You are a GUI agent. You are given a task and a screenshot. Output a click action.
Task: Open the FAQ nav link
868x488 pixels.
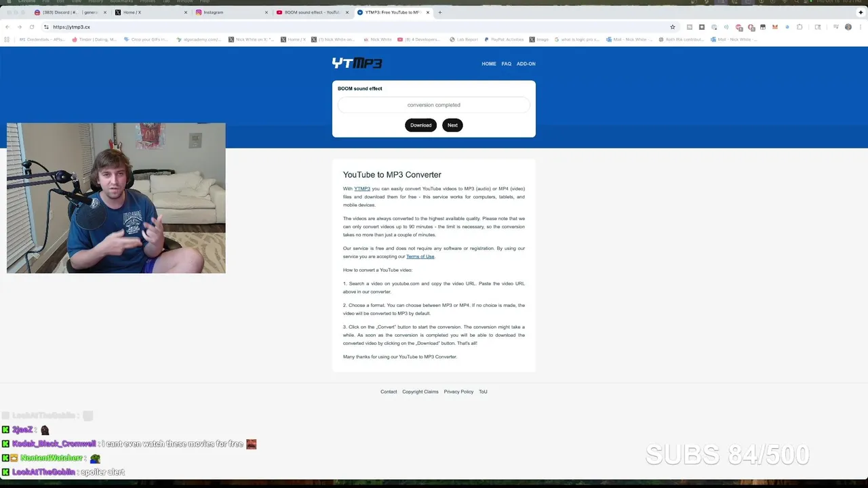507,64
